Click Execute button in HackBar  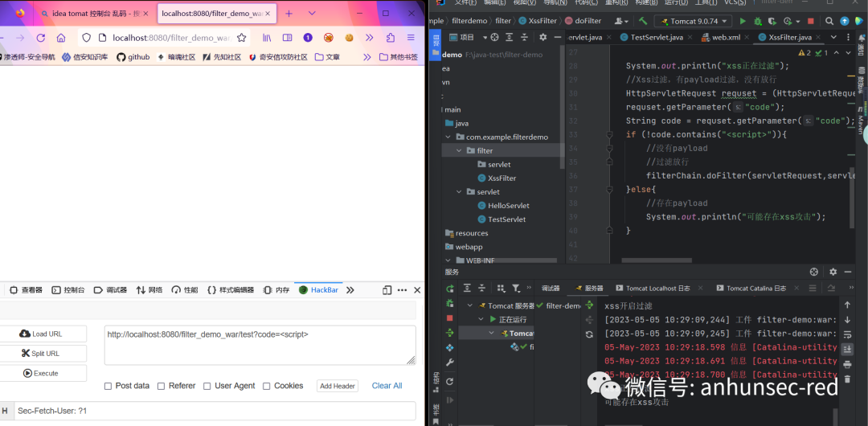point(42,374)
